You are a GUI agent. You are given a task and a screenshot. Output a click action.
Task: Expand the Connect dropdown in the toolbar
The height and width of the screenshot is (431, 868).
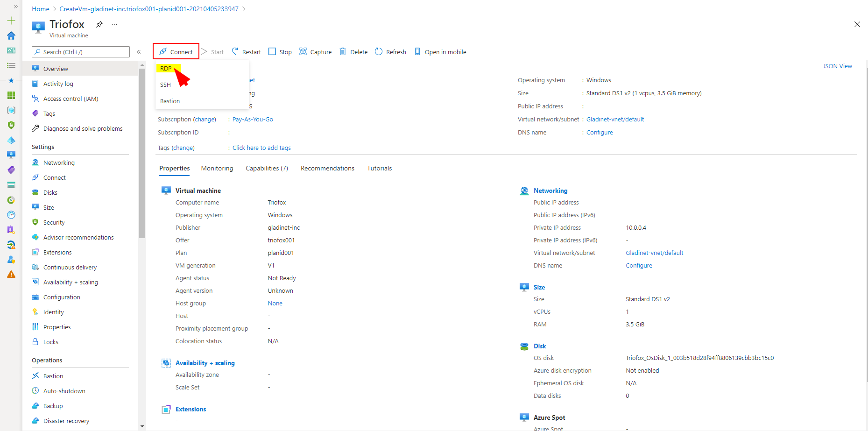[176, 51]
